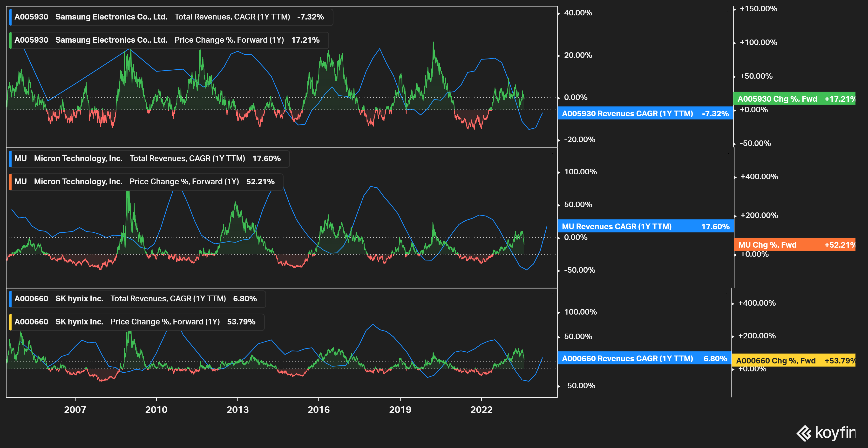This screenshot has width=868, height=448.
Task: Click the 40.00% axis label
Action: (x=578, y=13)
